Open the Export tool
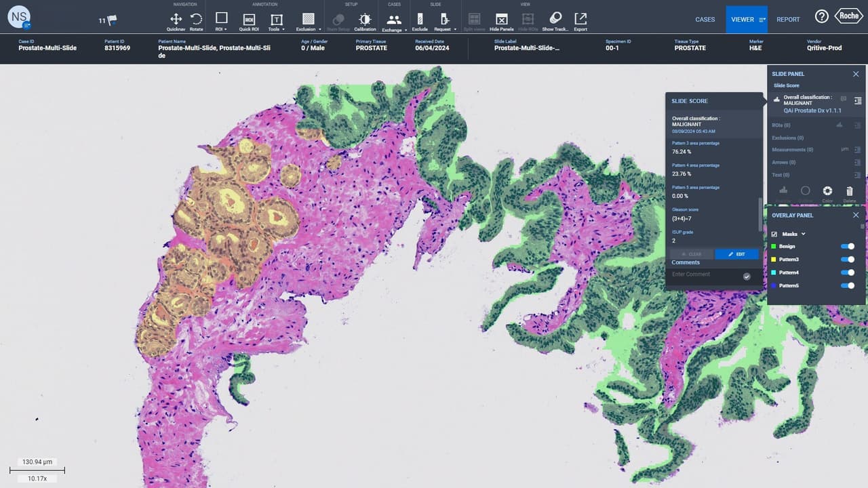The image size is (868, 488). point(580,18)
